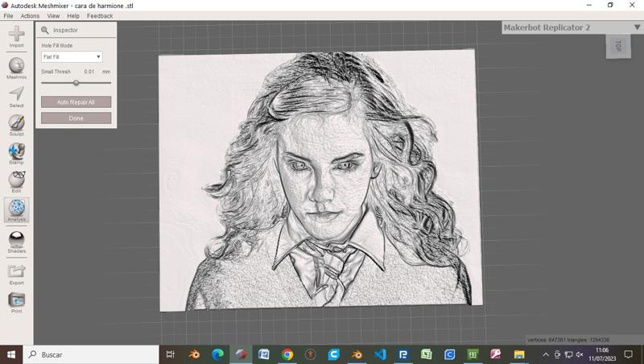Click the Inspector magnifier icon
Image resolution: width=644 pixels, height=364 pixels.
(x=45, y=30)
